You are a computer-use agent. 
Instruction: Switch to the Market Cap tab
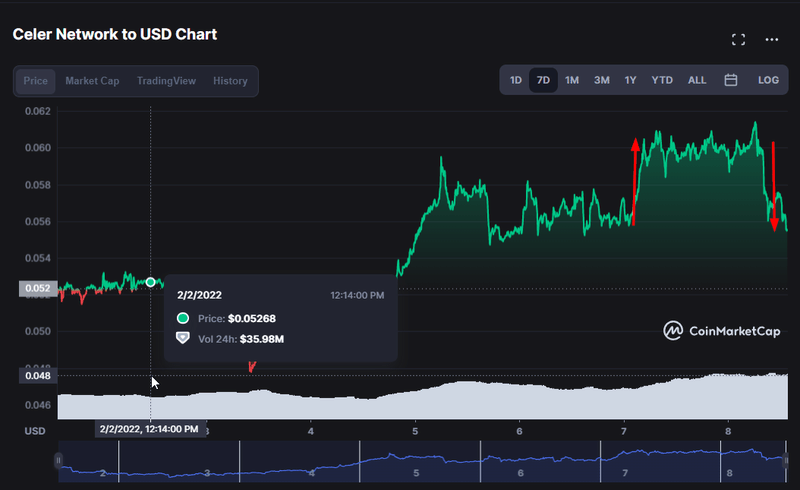(92, 81)
